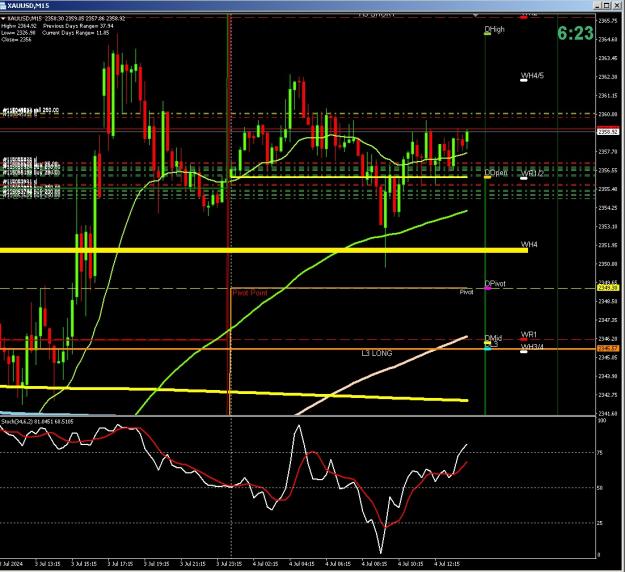The height and width of the screenshot is (572, 625).
Task: Click the WH3/4 level label
Action: 532,347
